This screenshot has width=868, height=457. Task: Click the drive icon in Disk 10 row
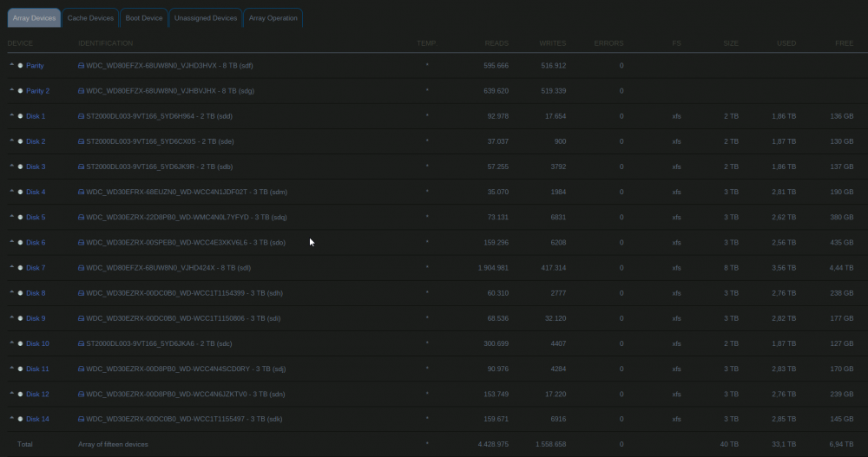pyautogui.click(x=81, y=343)
